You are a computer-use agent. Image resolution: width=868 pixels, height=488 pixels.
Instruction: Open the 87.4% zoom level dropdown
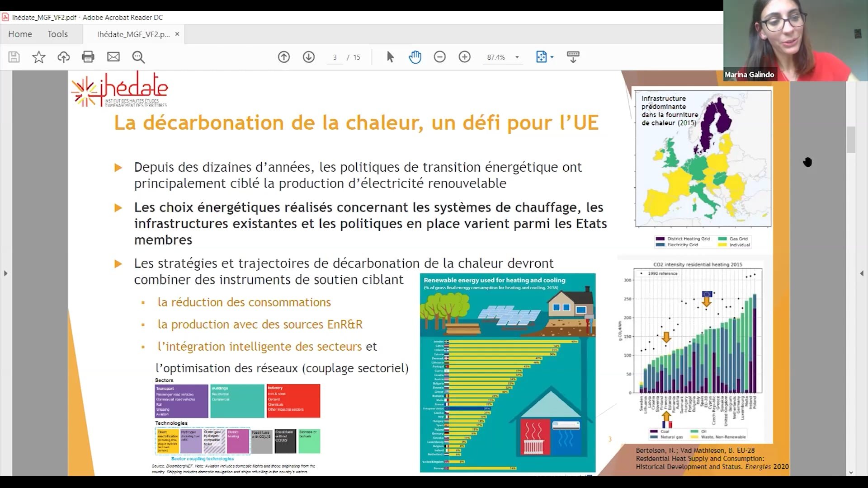517,57
